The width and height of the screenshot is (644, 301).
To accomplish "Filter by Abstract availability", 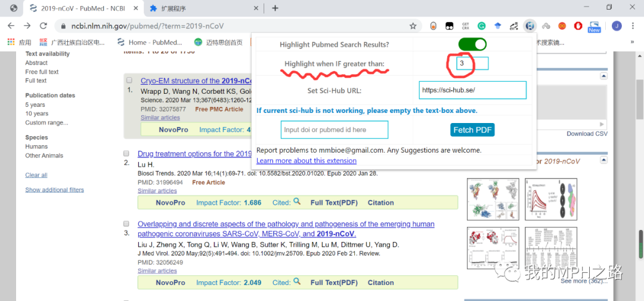I will (x=36, y=63).
